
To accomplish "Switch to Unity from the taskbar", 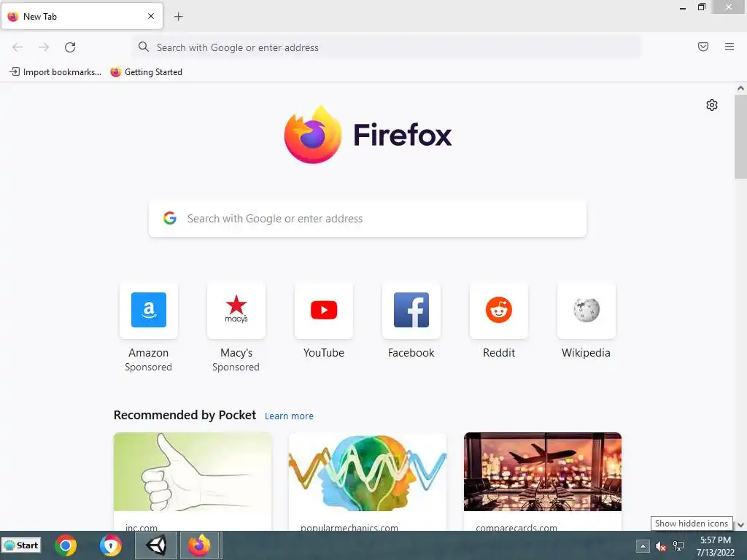I will (x=156, y=545).
